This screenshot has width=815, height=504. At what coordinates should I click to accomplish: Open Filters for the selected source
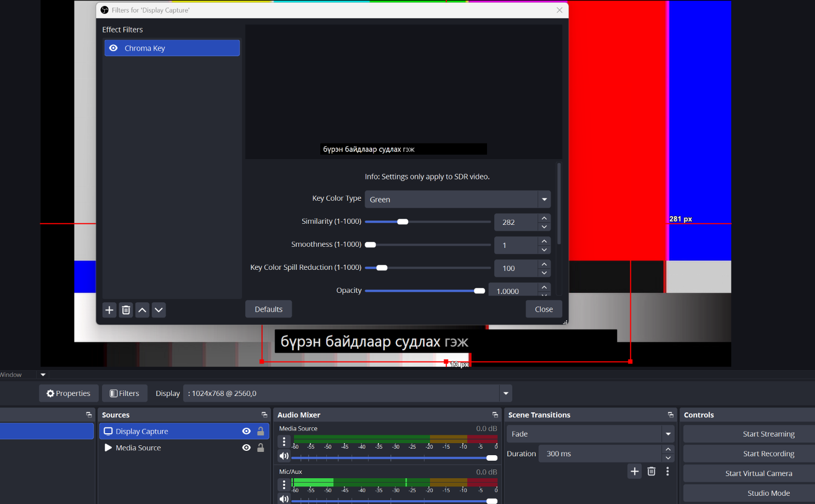click(124, 393)
